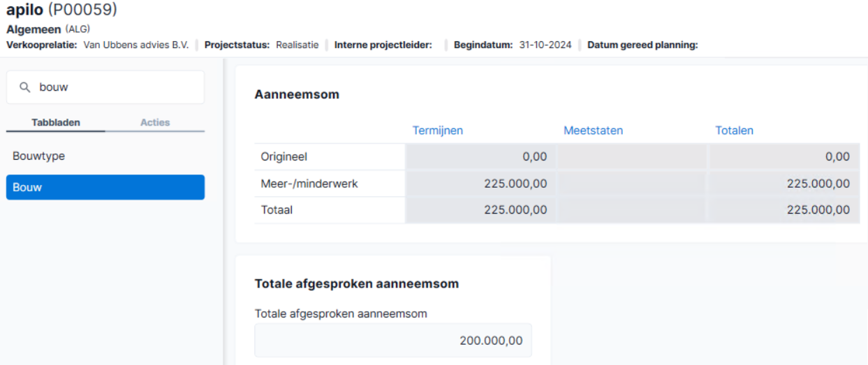The width and height of the screenshot is (868, 365).
Task: Click the Origineel Termijnen value cell
Action: tap(481, 157)
